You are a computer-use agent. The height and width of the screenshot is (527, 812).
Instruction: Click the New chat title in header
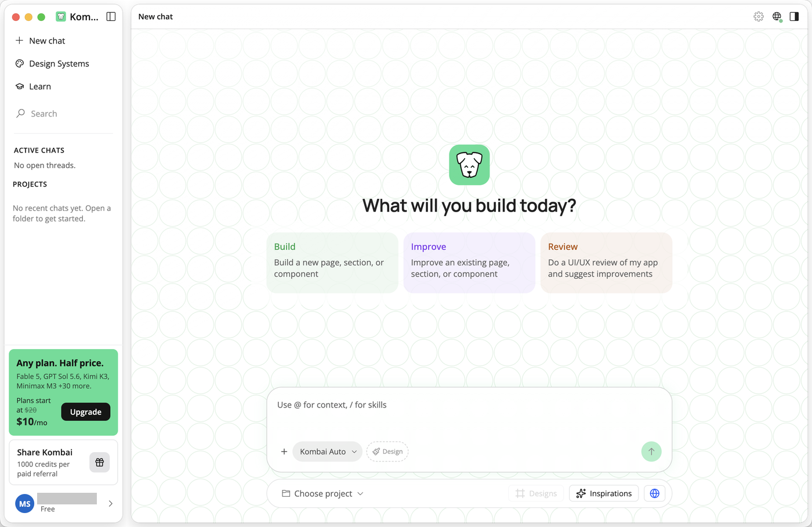pos(155,17)
